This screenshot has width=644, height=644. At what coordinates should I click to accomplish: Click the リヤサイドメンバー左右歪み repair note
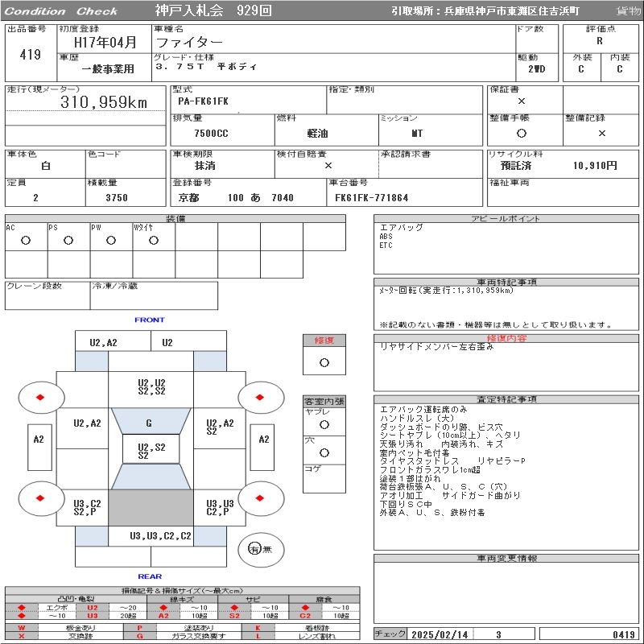pos(436,347)
